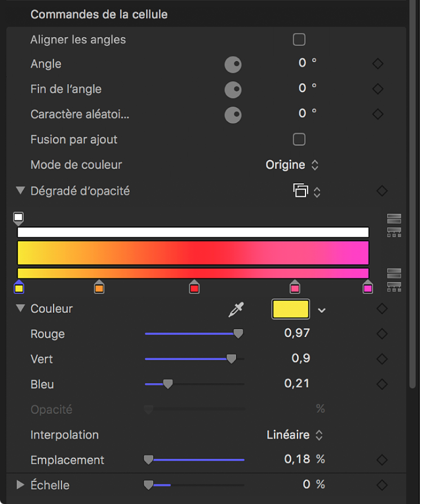Sample a color with the eyedropper
Screen dimensions: 421x504
(236, 308)
